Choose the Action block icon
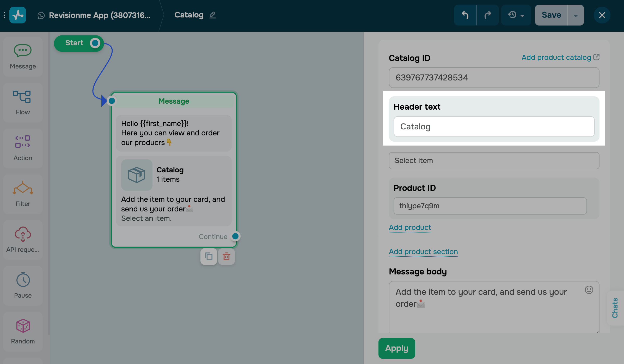The image size is (624, 364). pos(23,148)
